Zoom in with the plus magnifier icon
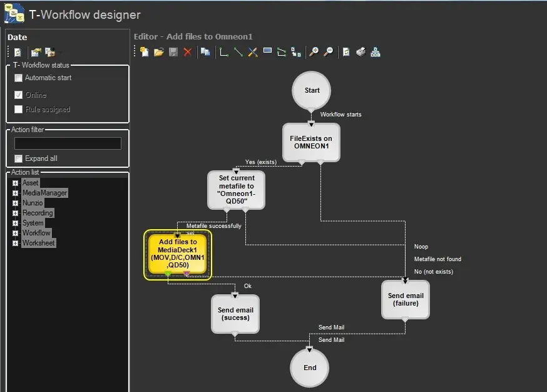 click(x=314, y=52)
